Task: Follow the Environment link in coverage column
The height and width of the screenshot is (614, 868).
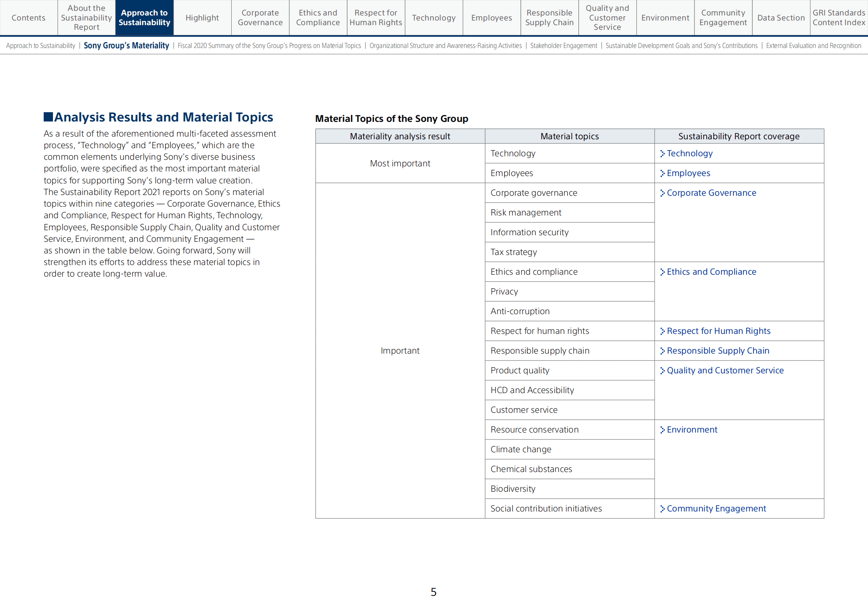Action: tap(692, 429)
